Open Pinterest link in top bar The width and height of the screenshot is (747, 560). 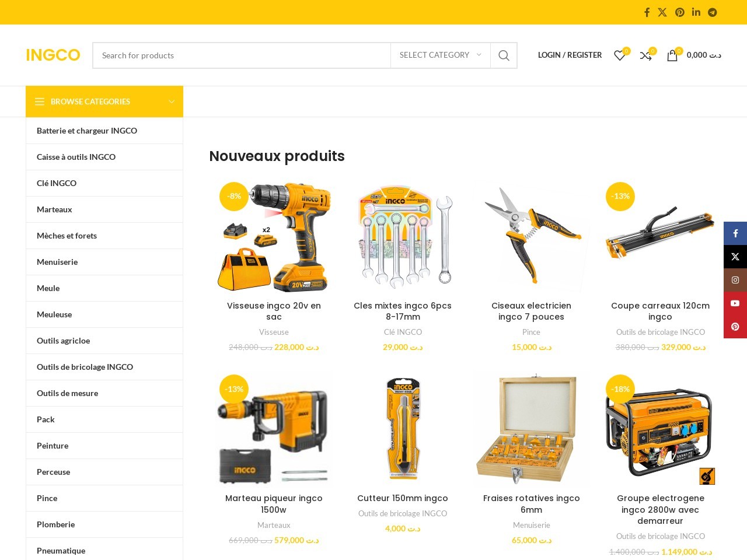680,12
